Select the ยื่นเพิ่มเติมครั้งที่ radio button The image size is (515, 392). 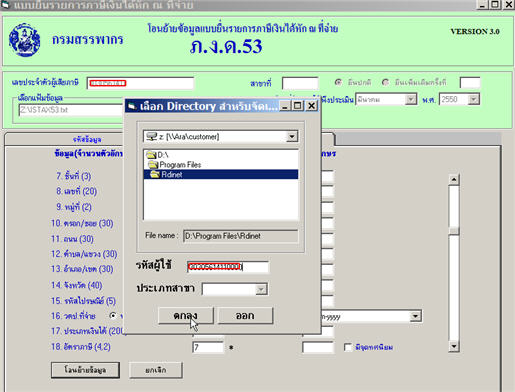pyautogui.click(x=386, y=82)
